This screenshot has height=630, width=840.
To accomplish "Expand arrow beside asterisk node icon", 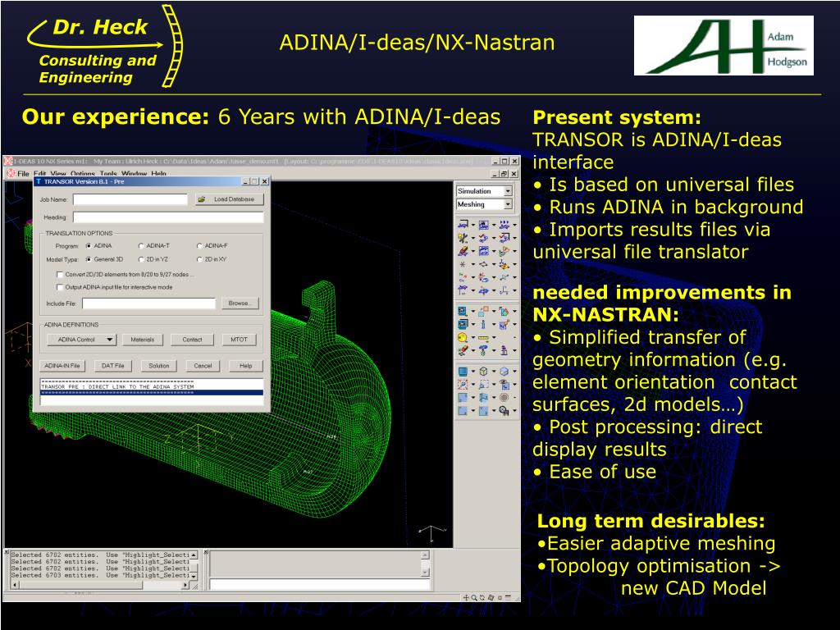I will pyautogui.click(x=473, y=264).
